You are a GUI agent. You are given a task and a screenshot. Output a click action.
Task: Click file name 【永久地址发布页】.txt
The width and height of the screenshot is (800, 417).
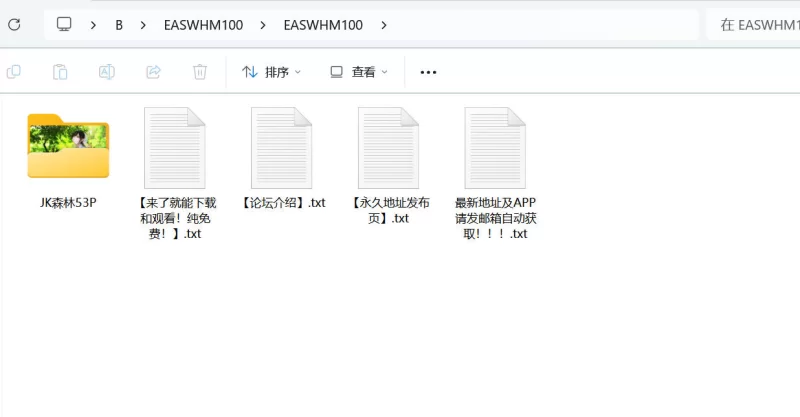point(389,210)
